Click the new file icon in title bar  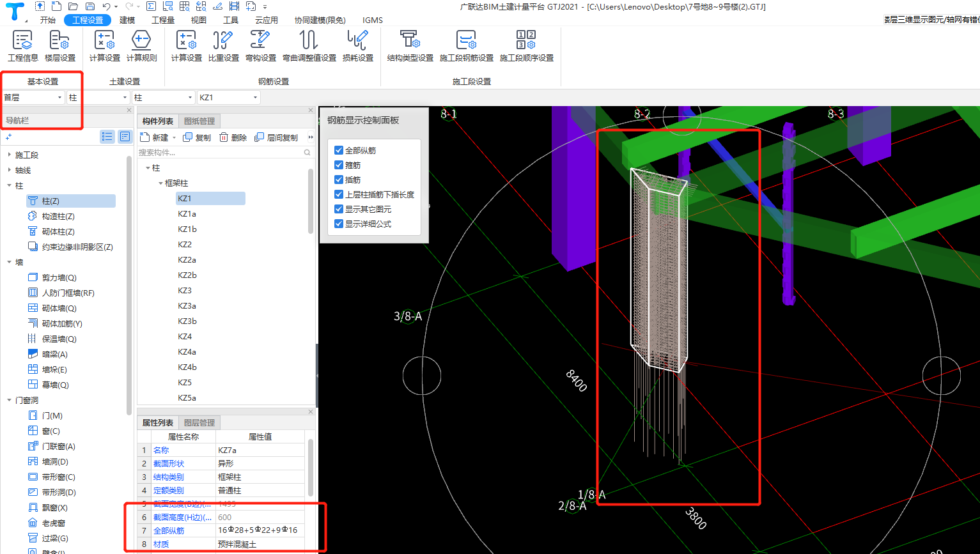[57, 6]
